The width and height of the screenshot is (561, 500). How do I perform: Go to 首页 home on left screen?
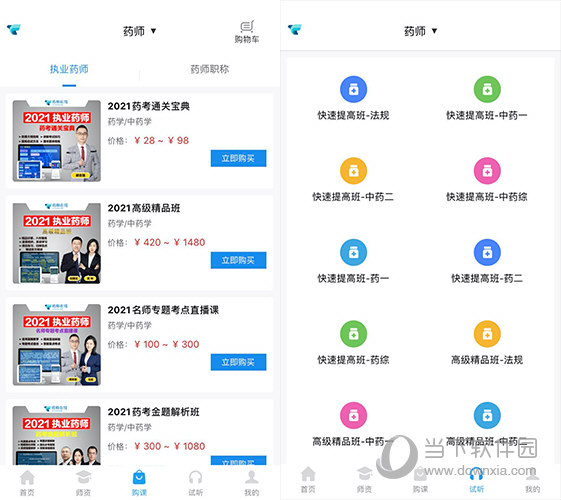coord(27,483)
